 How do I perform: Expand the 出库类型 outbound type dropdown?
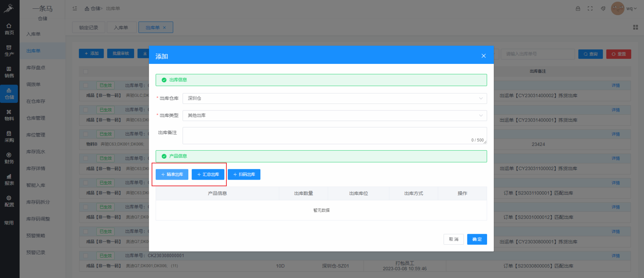[334, 115]
